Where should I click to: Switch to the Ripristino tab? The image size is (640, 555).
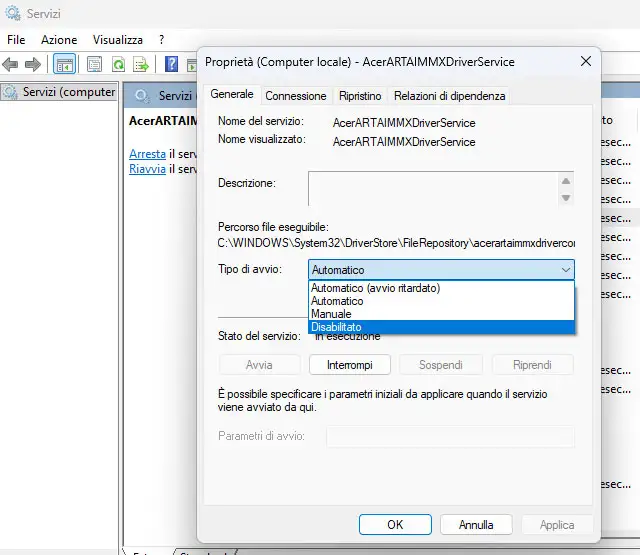click(x=360, y=96)
